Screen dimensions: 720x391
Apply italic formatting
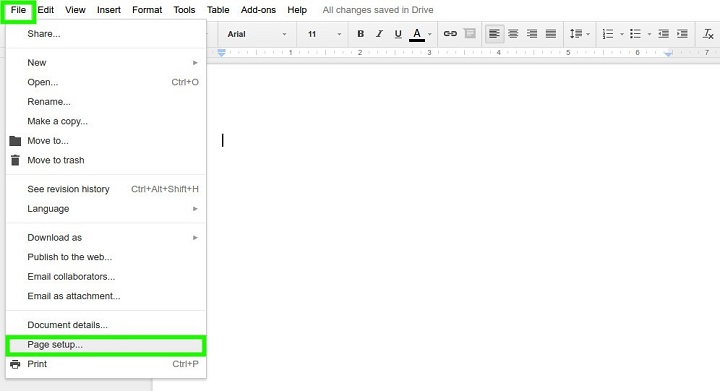pos(379,34)
